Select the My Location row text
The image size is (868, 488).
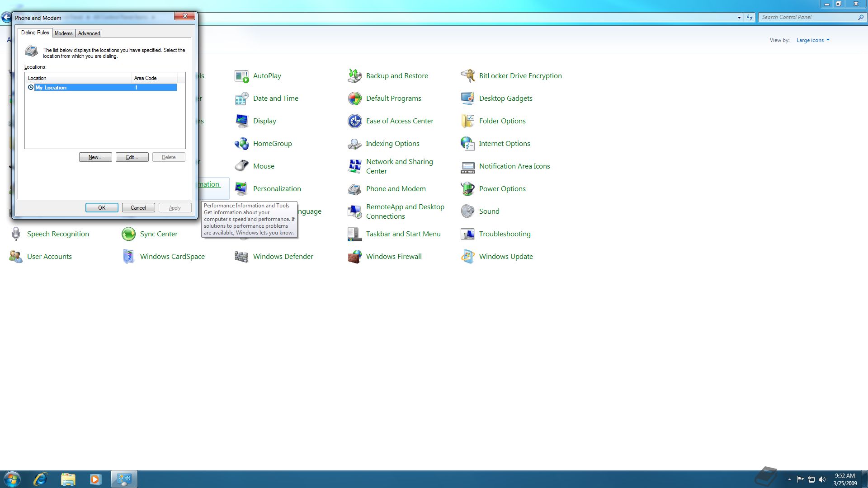point(51,88)
